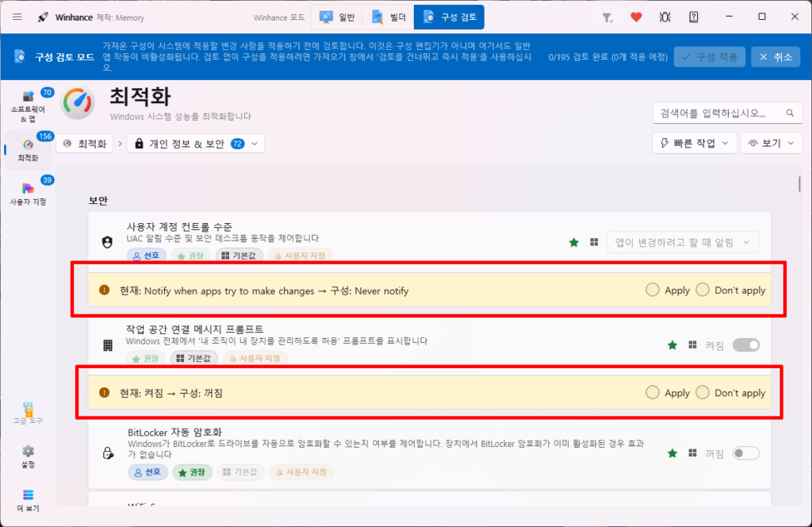Screen dimensions: 812x527
Task: Open the 보기 dropdown
Action: (x=771, y=143)
